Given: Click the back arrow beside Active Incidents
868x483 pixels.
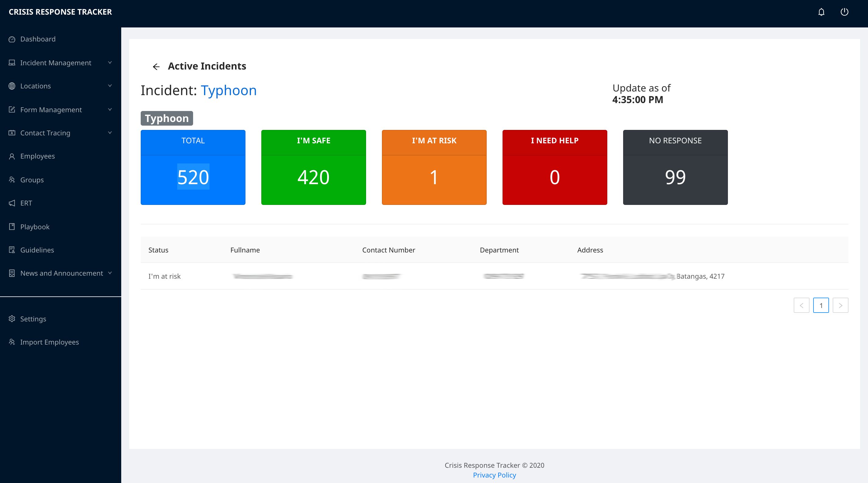Looking at the screenshot, I should (156, 67).
